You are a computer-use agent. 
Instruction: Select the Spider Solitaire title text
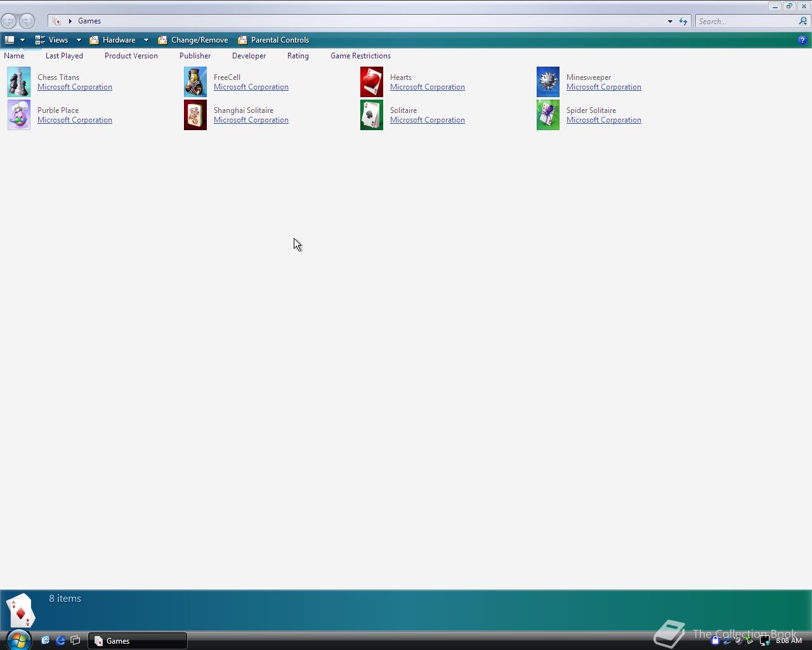click(x=591, y=110)
